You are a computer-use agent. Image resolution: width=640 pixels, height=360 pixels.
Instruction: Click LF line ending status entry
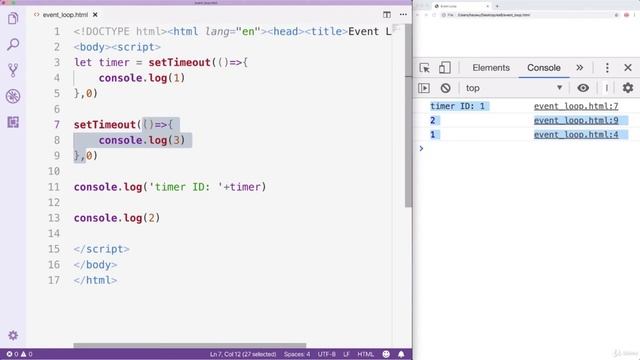tap(346, 354)
